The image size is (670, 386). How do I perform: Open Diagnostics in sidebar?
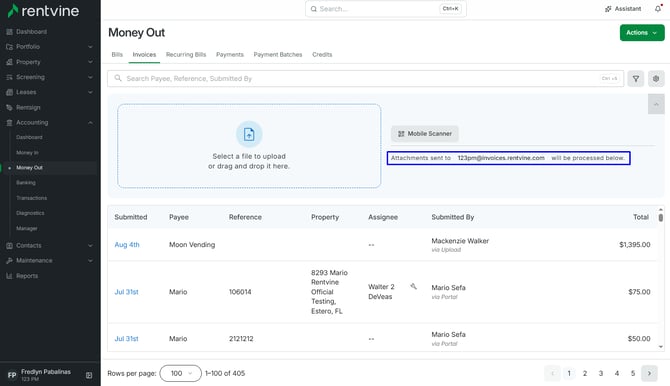[30, 213]
